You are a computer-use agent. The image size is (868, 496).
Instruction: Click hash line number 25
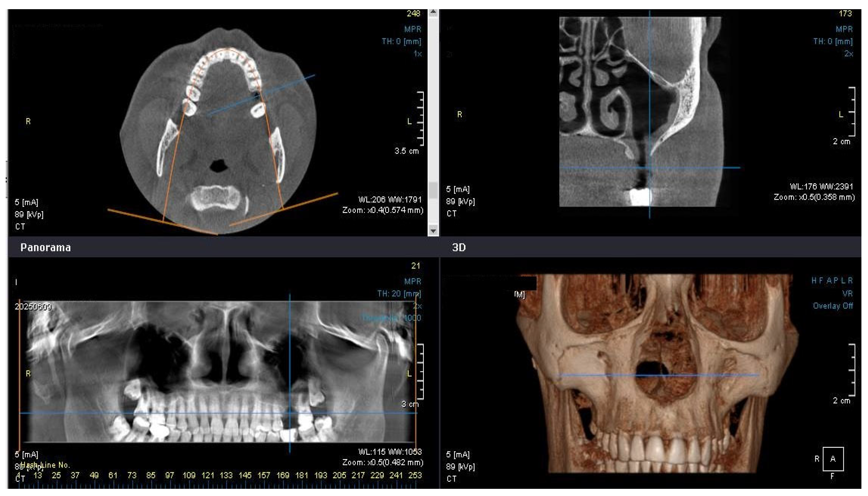(x=56, y=475)
